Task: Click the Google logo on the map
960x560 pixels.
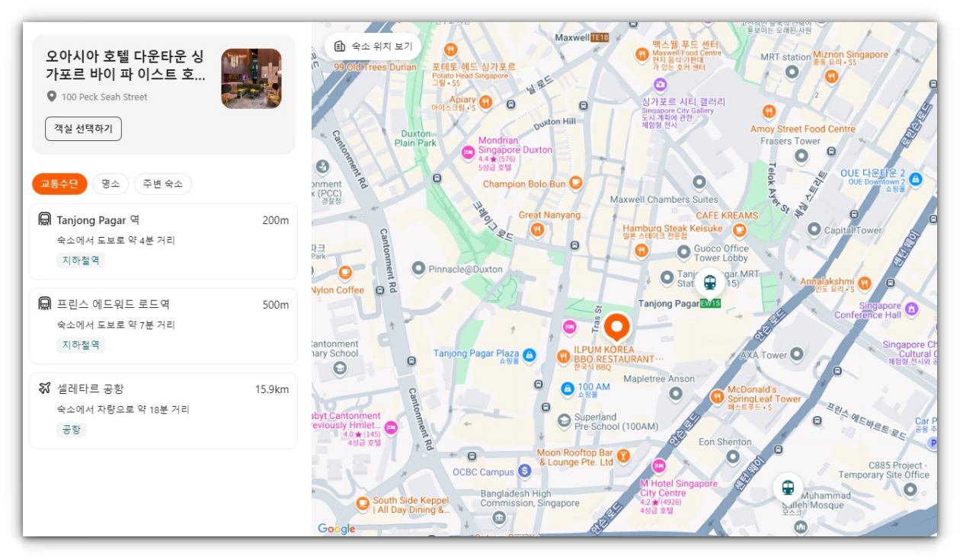Action: pyautogui.click(x=337, y=529)
